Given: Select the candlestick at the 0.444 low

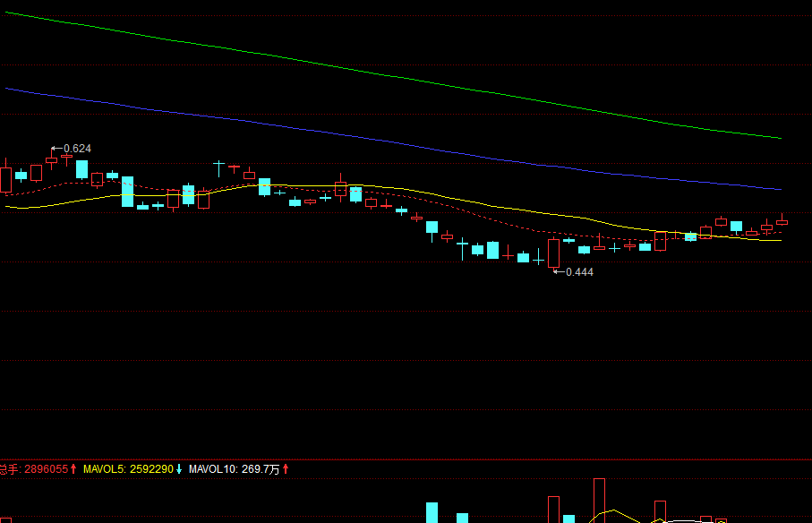Looking at the screenshot, I should pyautogui.click(x=553, y=253).
